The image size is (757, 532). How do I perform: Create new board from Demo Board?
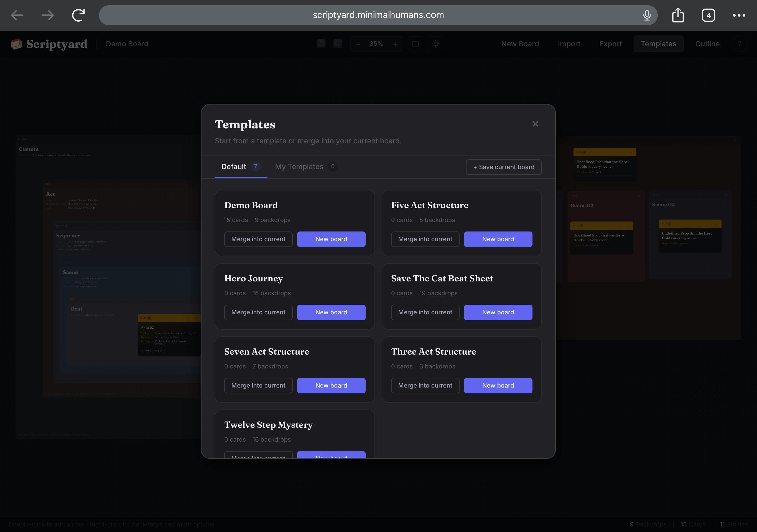pyautogui.click(x=331, y=239)
